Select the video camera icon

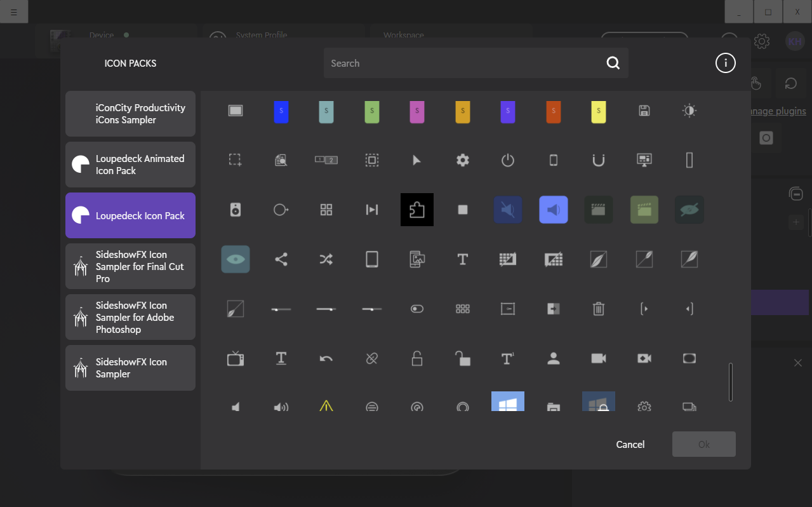pos(598,358)
